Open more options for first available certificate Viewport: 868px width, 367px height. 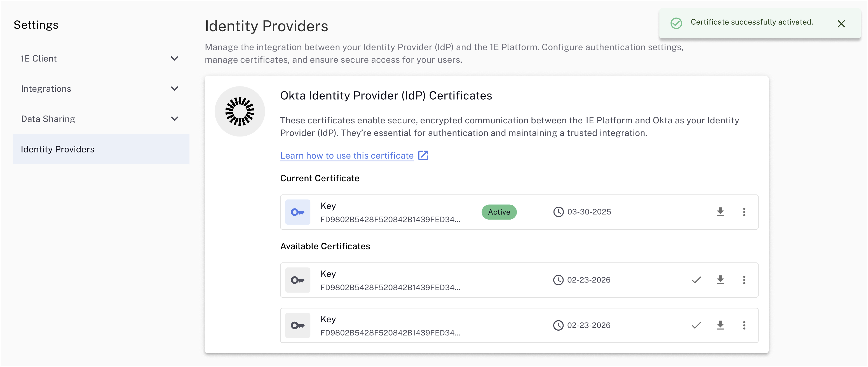(x=744, y=280)
